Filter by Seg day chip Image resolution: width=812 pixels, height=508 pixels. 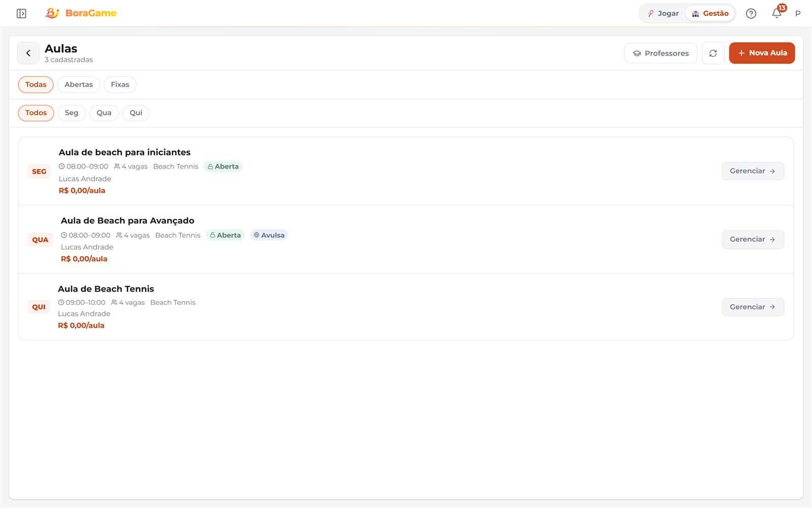coord(72,113)
